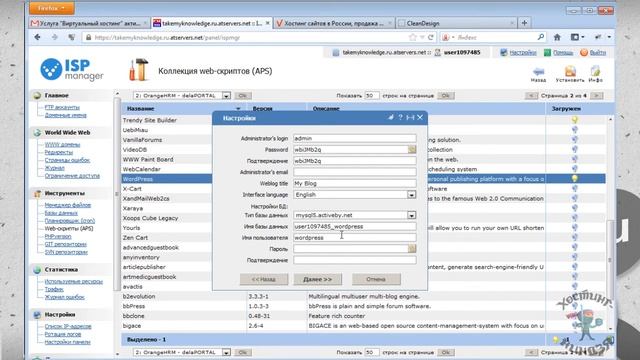Switch to the Gmail 'Услуга Виртуальный хостинг' tab
Image resolution: width=640 pixels, height=360 pixels.
click(89, 23)
